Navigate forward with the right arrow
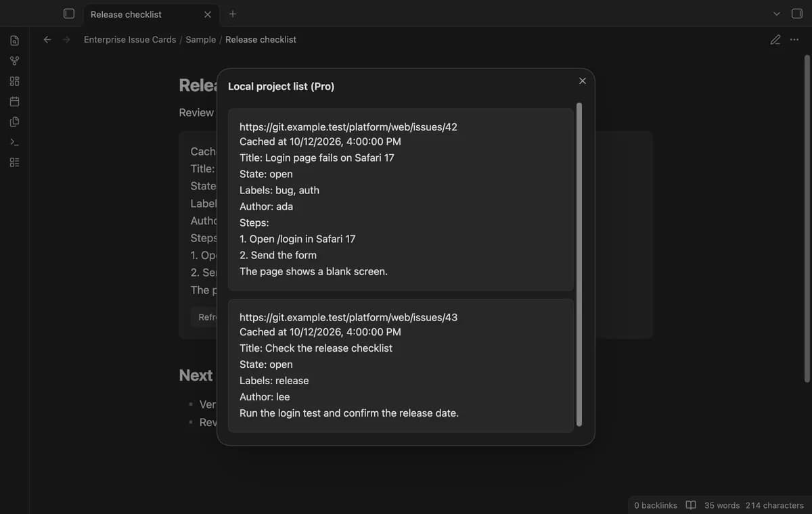The width and height of the screenshot is (812, 514). coord(66,39)
